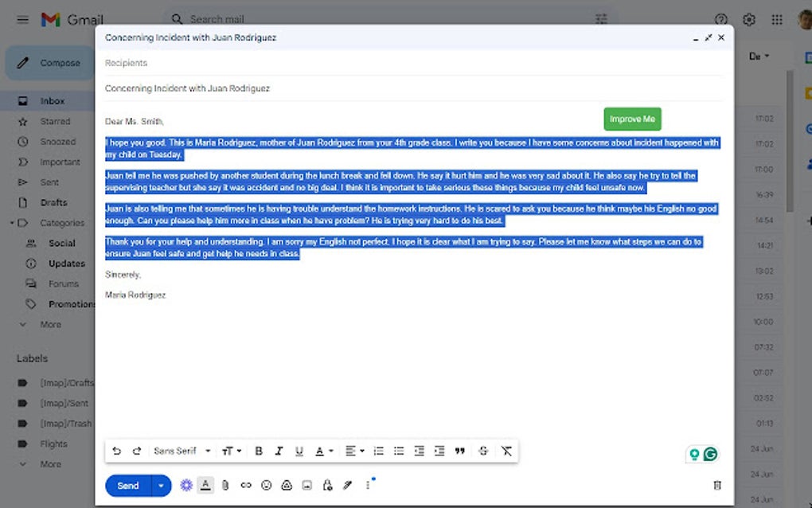Send the email to Ms. Smith
Viewport: 812px width, 508px height.
[127, 485]
